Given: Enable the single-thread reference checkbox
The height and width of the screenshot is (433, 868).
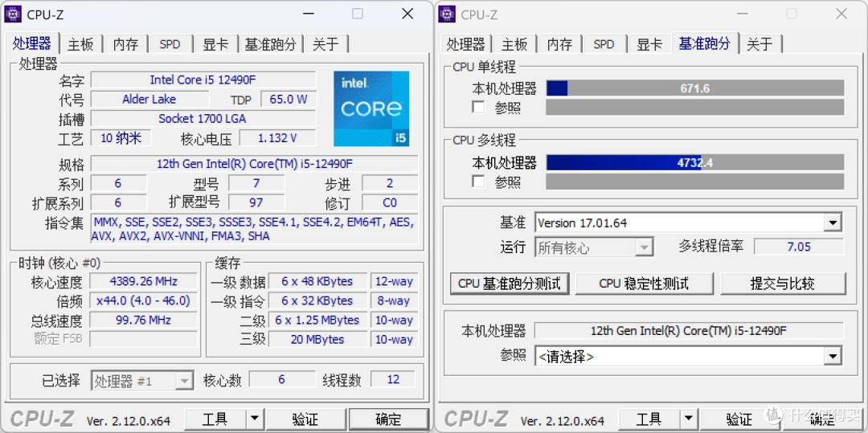Looking at the screenshot, I should 478,107.
